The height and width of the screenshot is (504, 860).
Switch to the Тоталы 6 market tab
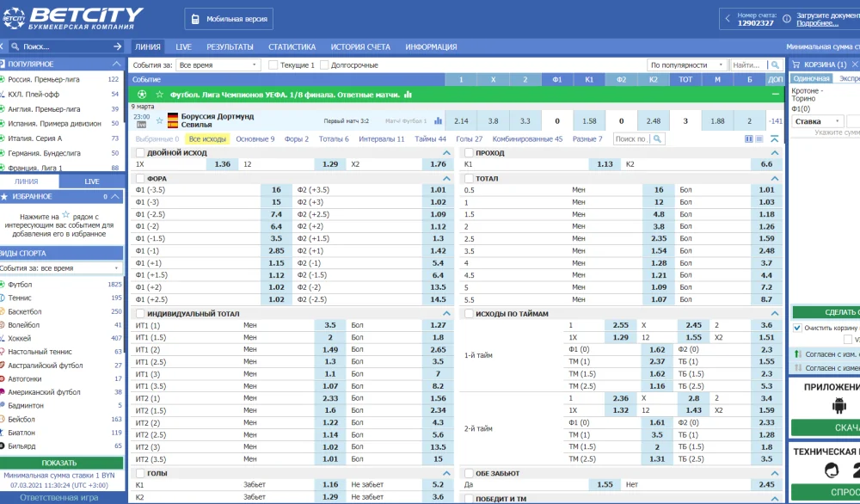[x=334, y=138]
